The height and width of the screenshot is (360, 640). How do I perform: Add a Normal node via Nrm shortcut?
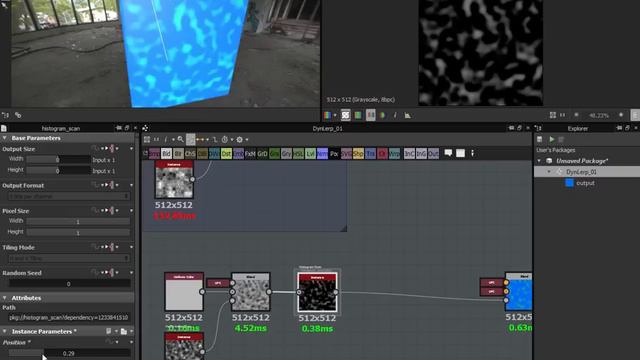tap(322, 153)
